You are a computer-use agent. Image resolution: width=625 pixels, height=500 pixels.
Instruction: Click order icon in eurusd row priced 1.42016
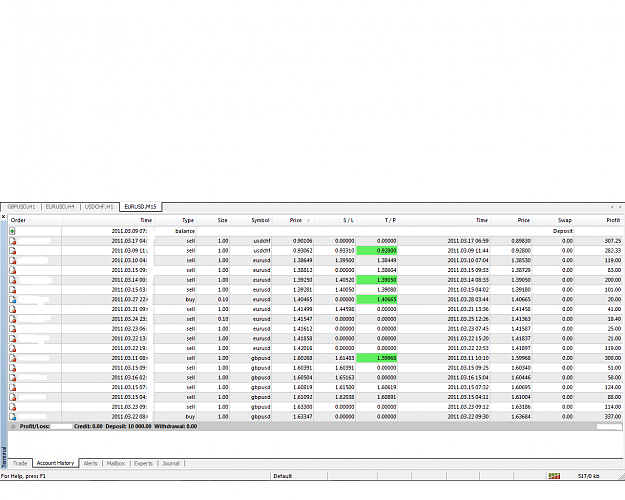click(13, 348)
